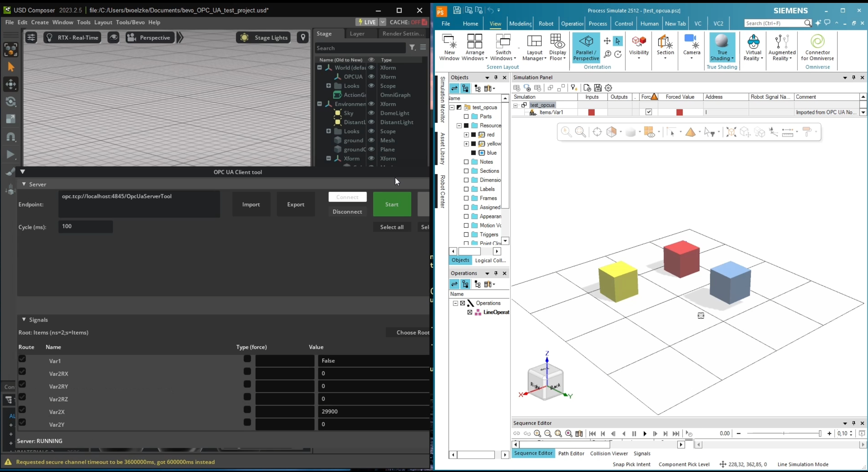Click the Sequence Editor speed slider
Viewport: 868px width, 472px height.
783,434
